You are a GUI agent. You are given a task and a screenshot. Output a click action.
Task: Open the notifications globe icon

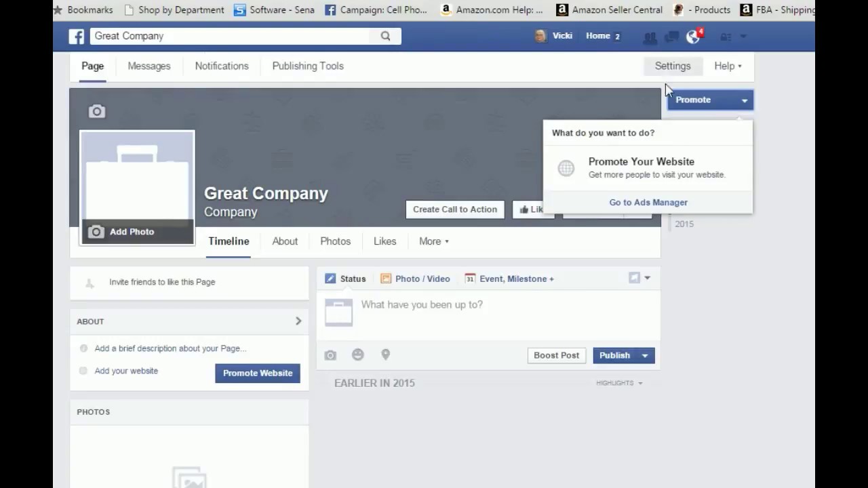[x=693, y=37]
